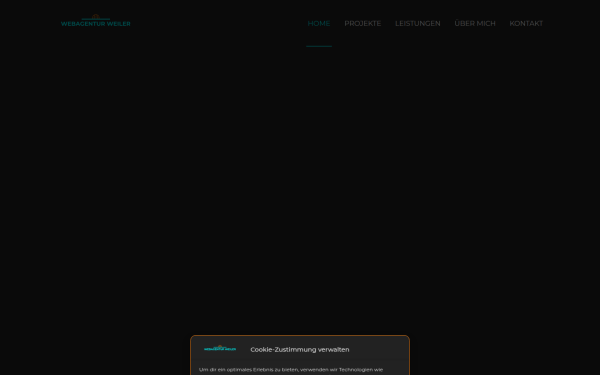Open the HOME menu item

(319, 24)
